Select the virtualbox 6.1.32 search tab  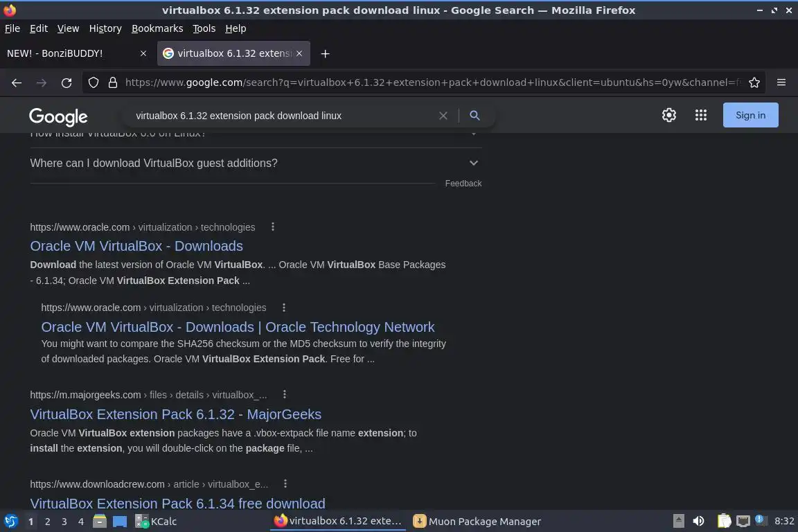(233, 53)
